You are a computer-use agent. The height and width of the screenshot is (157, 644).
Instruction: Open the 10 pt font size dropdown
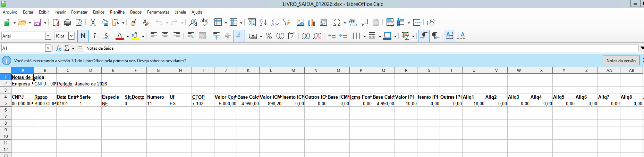[x=71, y=36]
